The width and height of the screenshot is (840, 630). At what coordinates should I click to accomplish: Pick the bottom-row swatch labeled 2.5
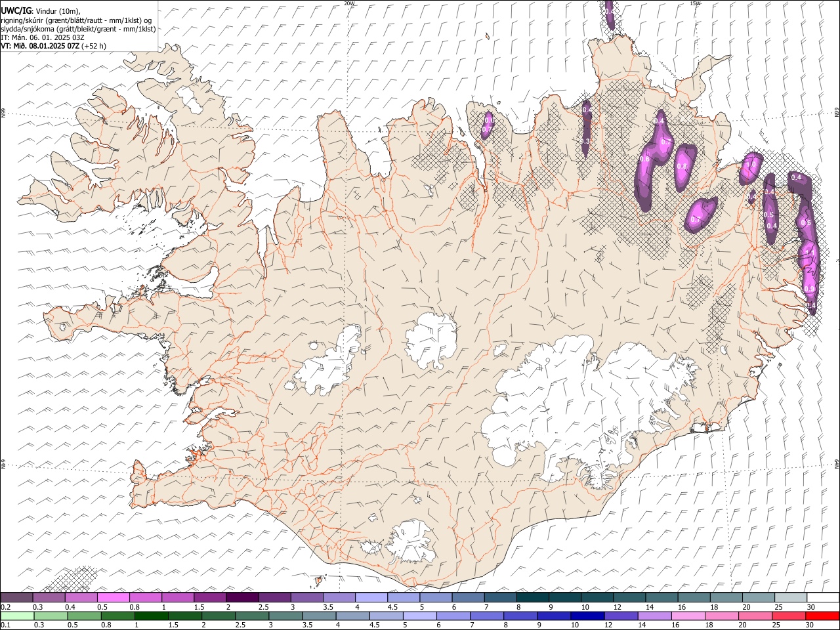click(251, 616)
